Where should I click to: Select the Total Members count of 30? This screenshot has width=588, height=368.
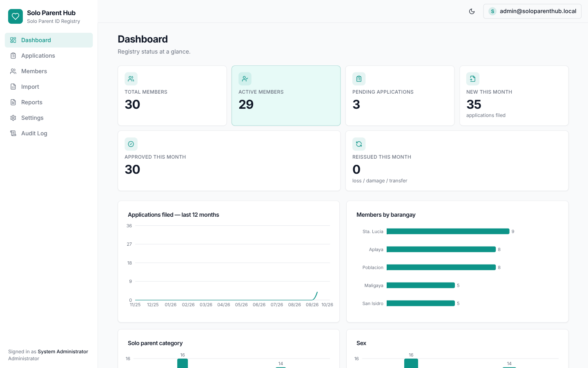132,105
